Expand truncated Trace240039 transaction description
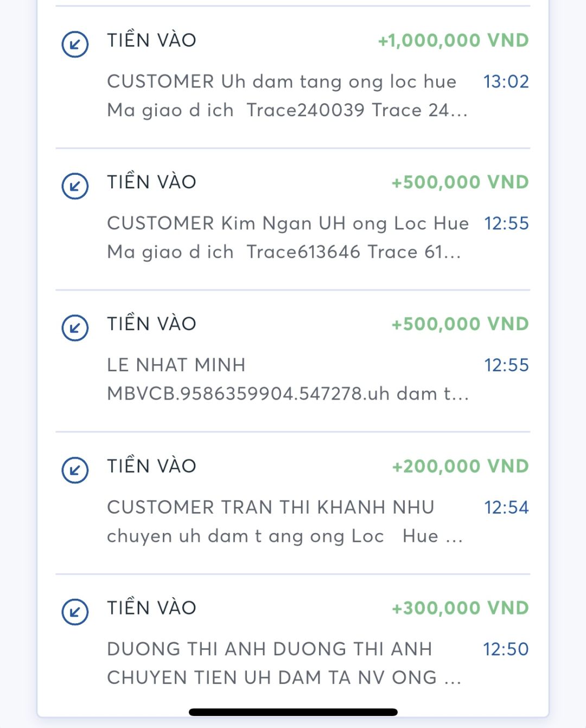586x728 pixels. tap(287, 110)
